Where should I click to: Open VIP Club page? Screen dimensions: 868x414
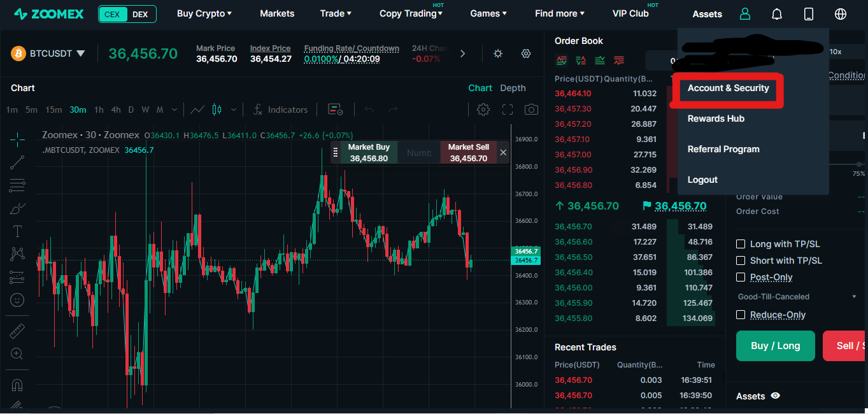click(630, 13)
